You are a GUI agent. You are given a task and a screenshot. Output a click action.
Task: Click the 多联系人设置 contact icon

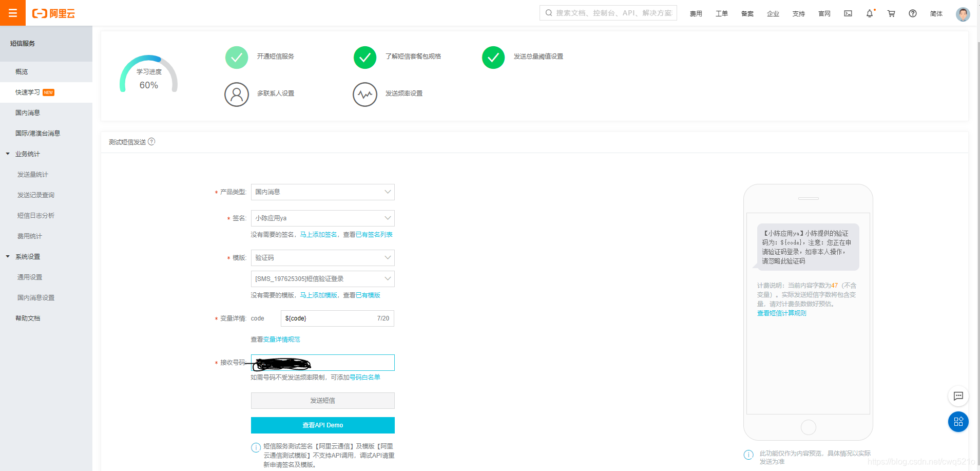(236, 94)
